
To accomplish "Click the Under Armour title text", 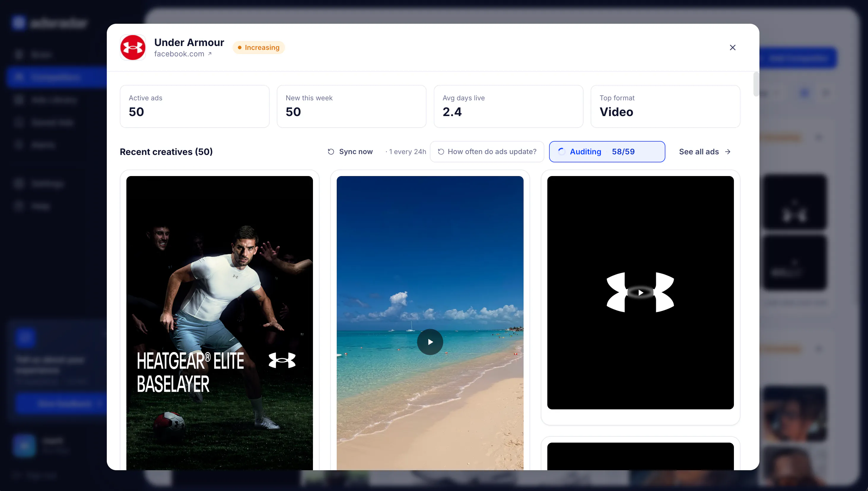I will (189, 42).
